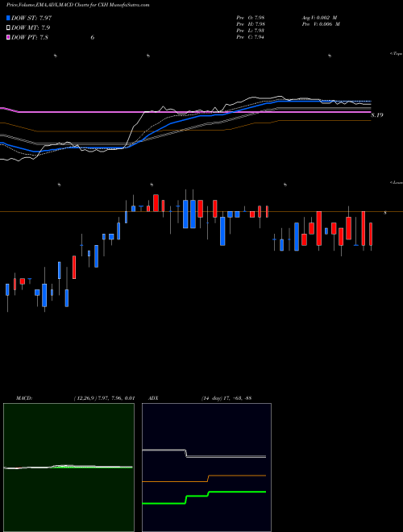Click the 'ADX' panel heading
The width and height of the screenshot is (403, 532).
pyautogui.click(x=152, y=397)
